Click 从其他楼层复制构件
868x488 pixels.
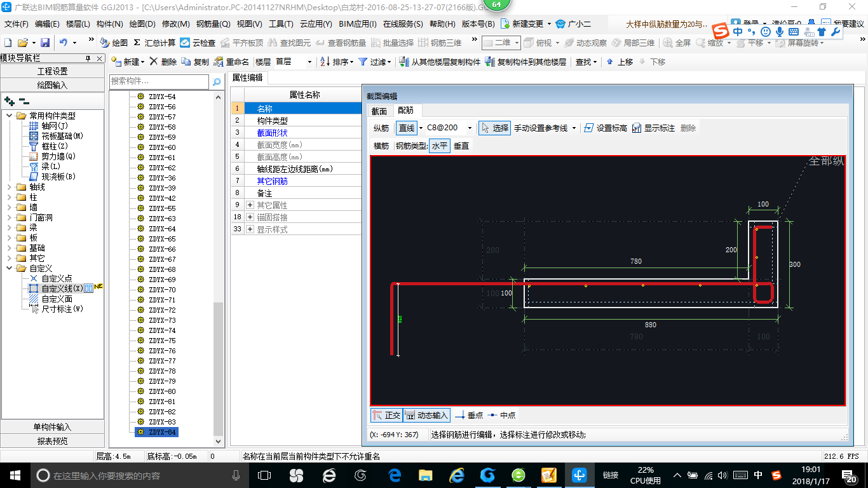(440, 62)
